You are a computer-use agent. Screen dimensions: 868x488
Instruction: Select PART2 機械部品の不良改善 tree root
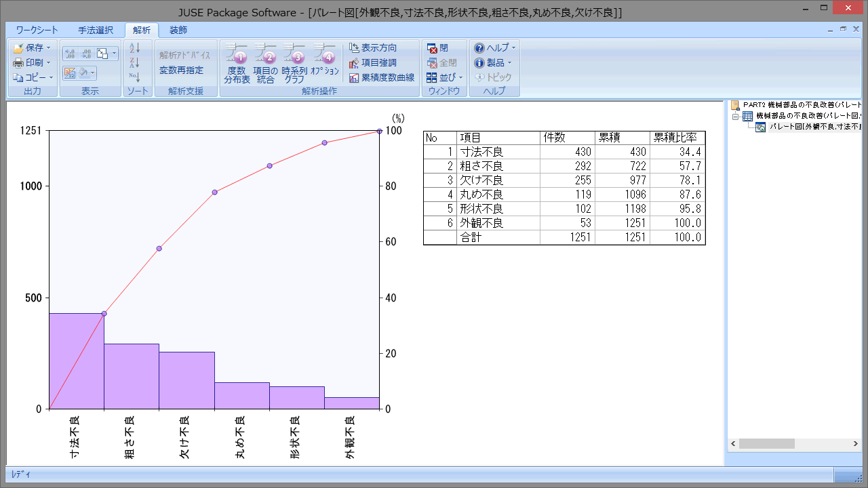pos(802,105)
